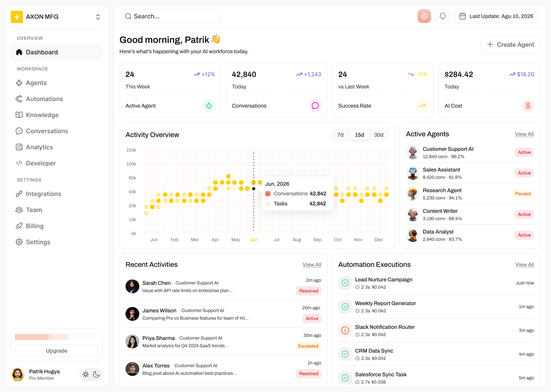Select the 30d activity range
The width and height of the screenshot is (551, 392).
pyautogui.click(x=379, y=135)
